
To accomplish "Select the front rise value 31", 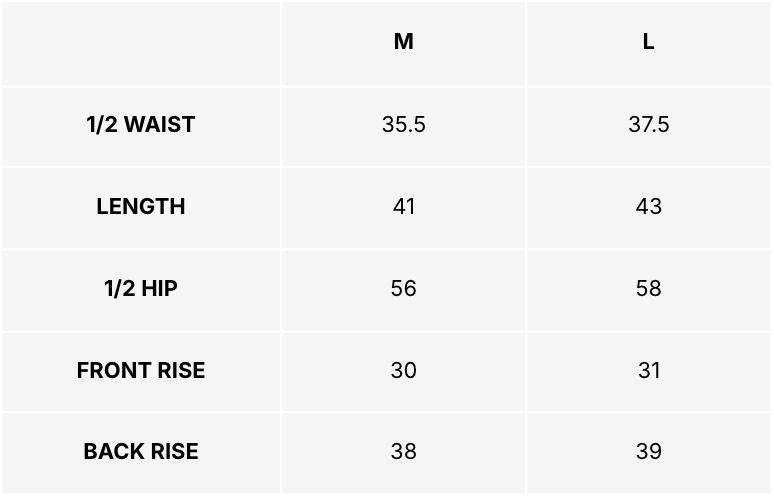I will (648, 371).
